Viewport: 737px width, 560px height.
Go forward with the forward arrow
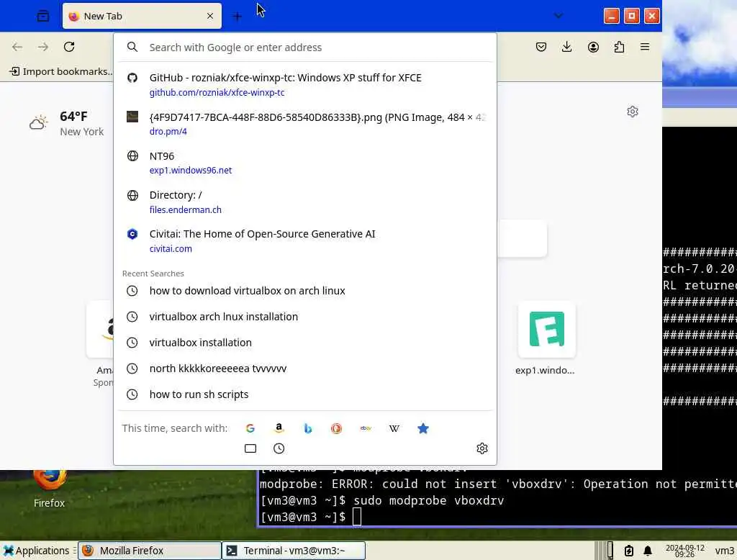click(43, 47)
